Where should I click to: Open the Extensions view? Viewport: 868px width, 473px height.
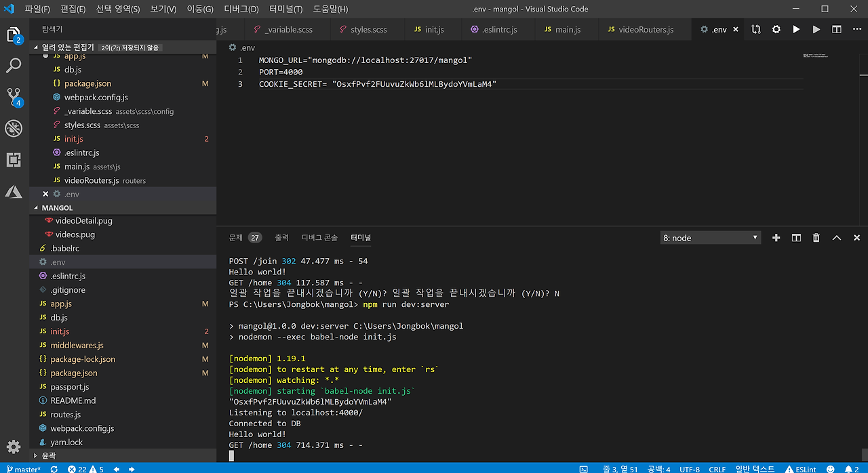point(14,160)
